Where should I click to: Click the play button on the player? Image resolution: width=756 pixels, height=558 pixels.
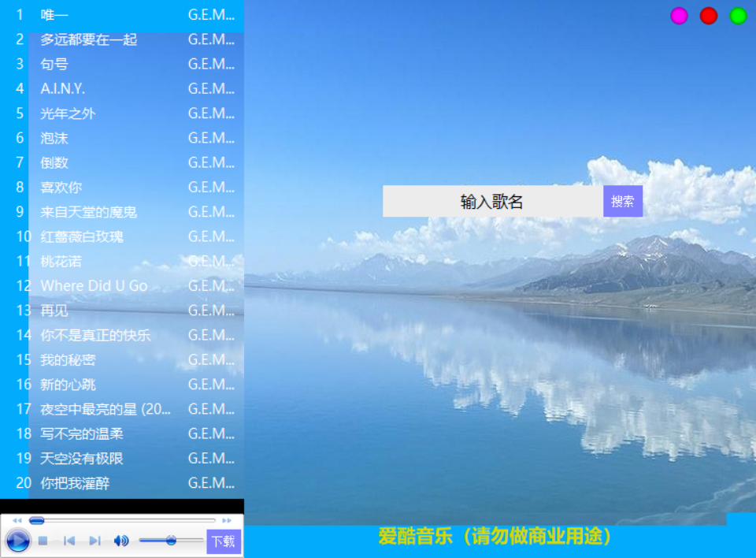(17, 540)
